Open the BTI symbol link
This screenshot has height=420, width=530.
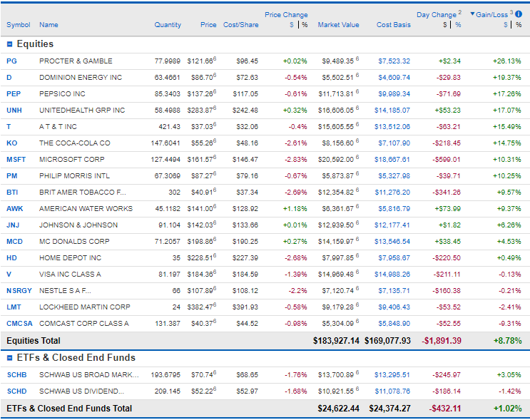pyautogui.click(x=12, y=193)
